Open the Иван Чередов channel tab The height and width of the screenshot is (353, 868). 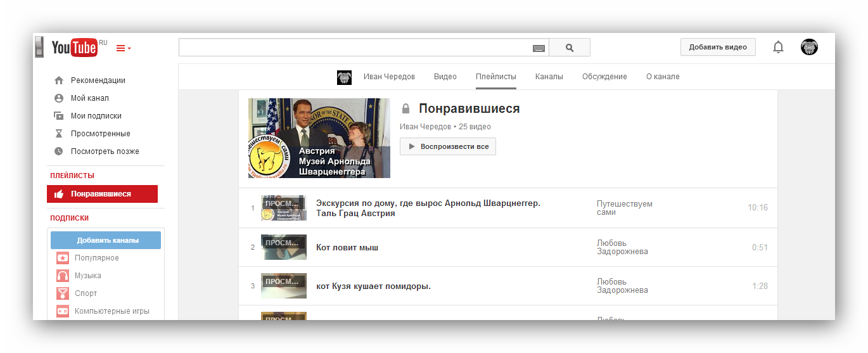389,77
